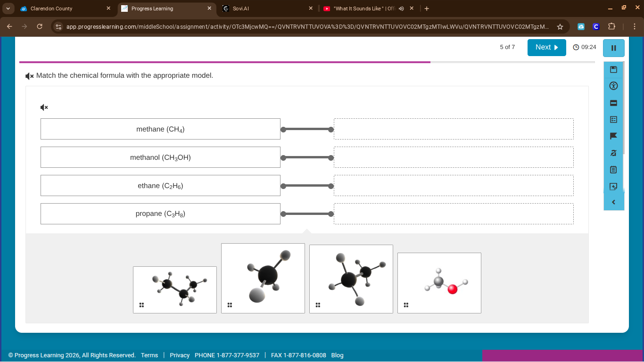Enable the answer eliminator tool
The image size is (644, 362).
point(613,153)
